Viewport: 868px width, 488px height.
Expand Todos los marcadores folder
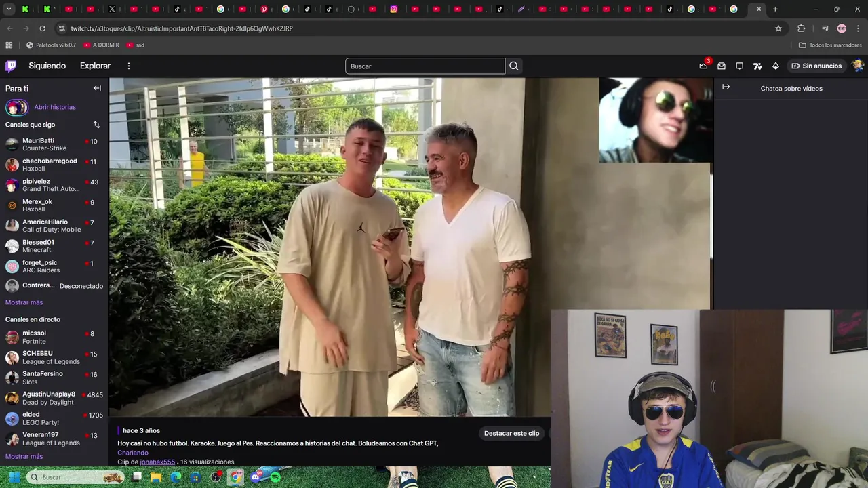coord(830,45)
